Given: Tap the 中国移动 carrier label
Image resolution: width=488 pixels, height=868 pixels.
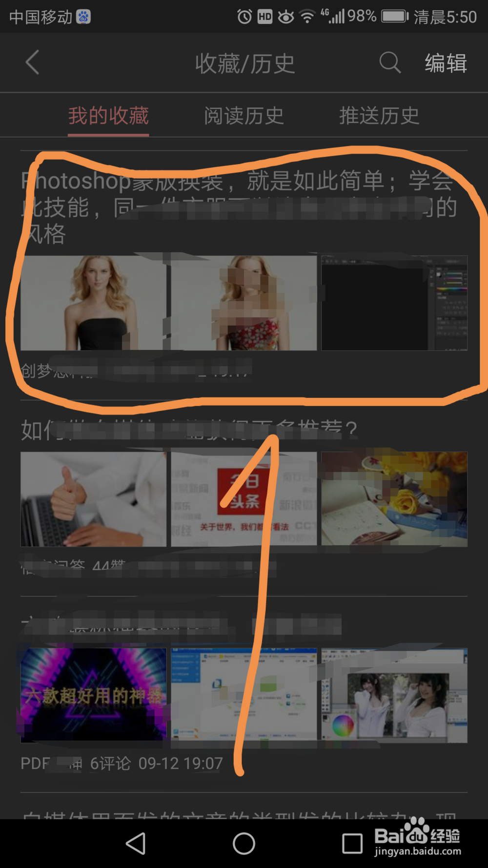Looking at the screenshot, I should point(41,17).
